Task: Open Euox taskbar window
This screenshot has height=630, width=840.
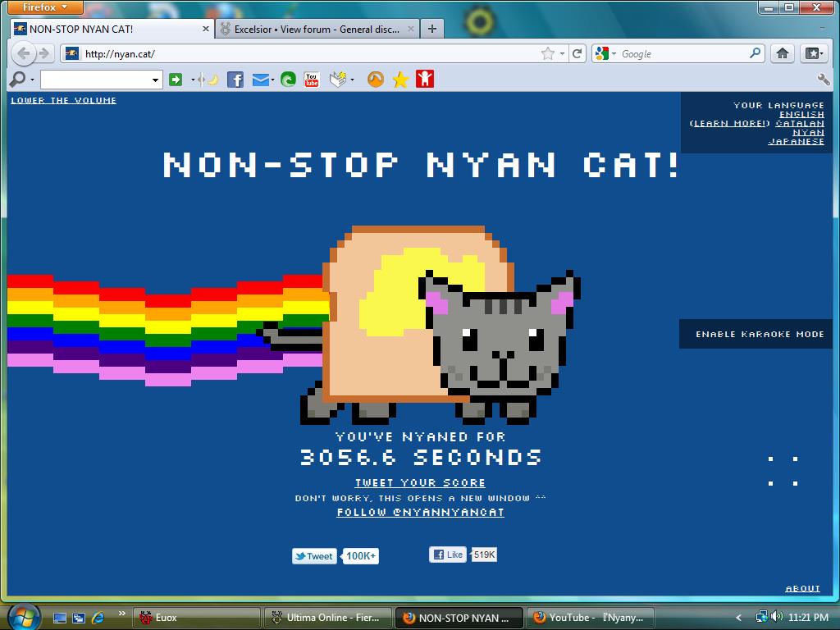Action: pyautogui.click(x=196, y=618)
